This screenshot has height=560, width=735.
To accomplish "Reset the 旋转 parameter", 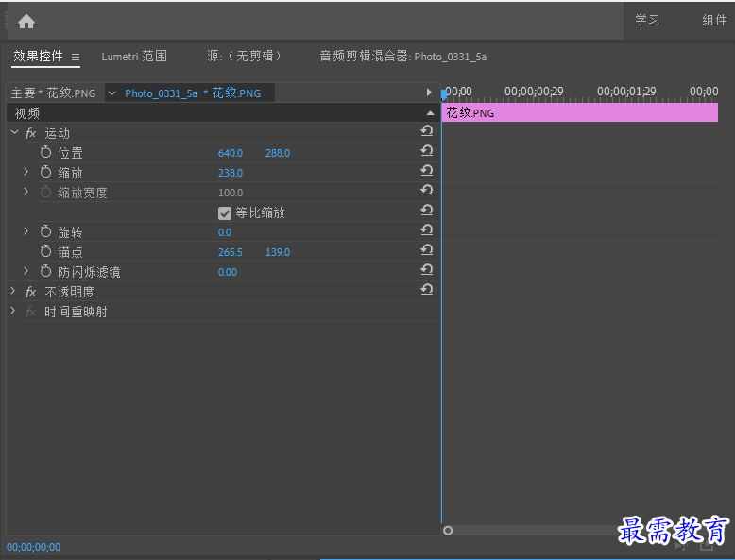I will 427,229.
